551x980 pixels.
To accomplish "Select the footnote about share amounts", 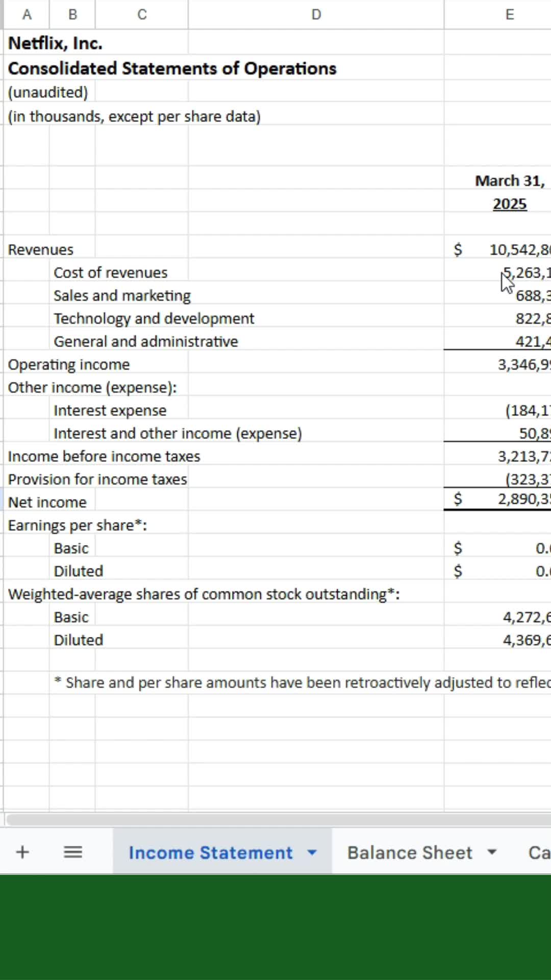I will pyautogui.click(x=303, y=682).
